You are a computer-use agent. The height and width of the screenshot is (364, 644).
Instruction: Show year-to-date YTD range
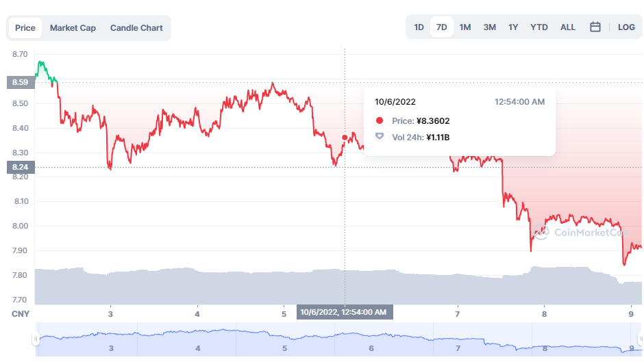point(539,27)
